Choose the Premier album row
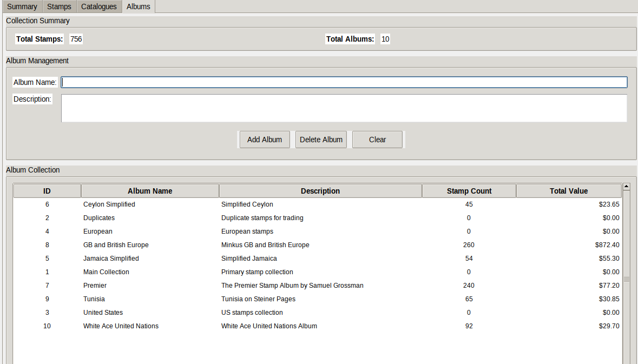 tap(95, 286)
